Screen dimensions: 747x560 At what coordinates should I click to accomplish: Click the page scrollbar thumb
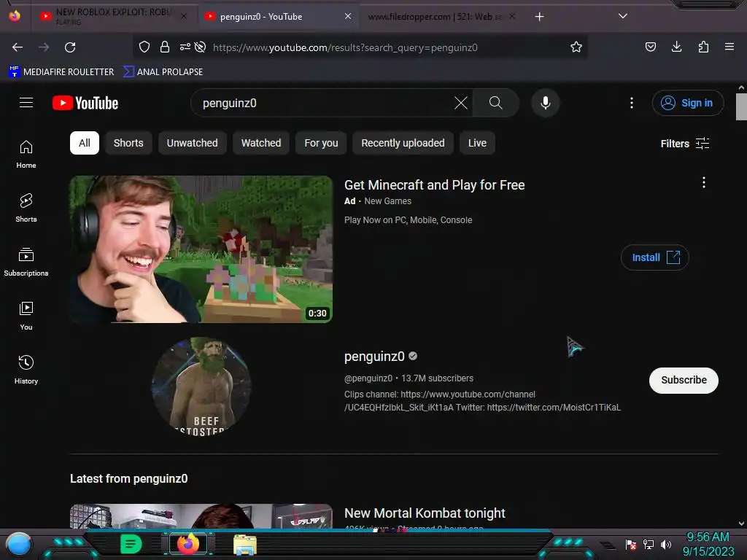point(741,106)
